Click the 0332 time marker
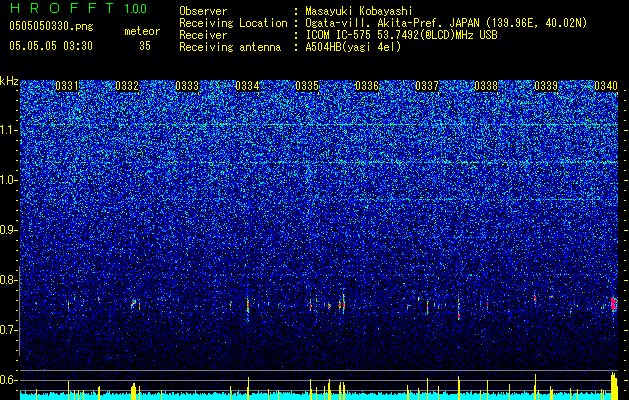629x400 pixels. tap(127, 86)
